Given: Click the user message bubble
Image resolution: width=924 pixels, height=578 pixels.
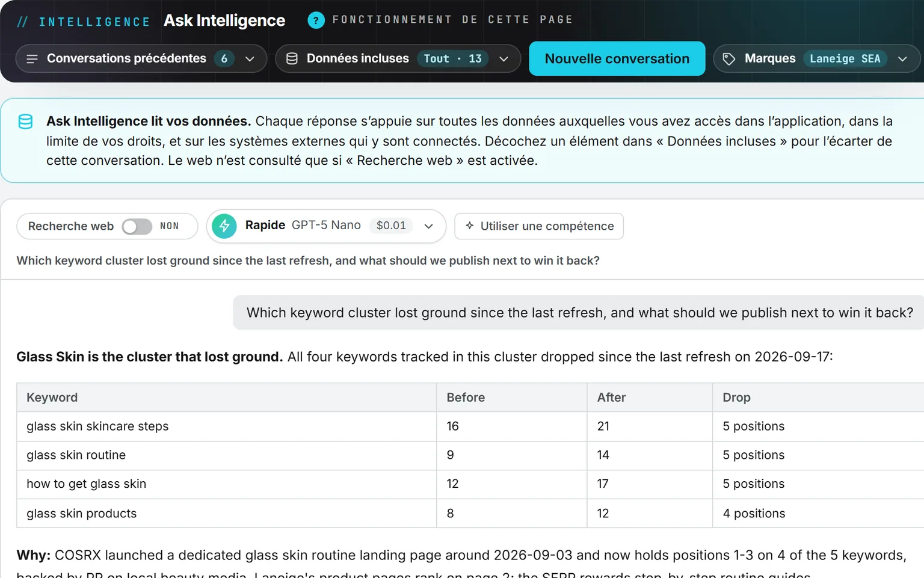Looking at the screenshot, I should (579, 313).
